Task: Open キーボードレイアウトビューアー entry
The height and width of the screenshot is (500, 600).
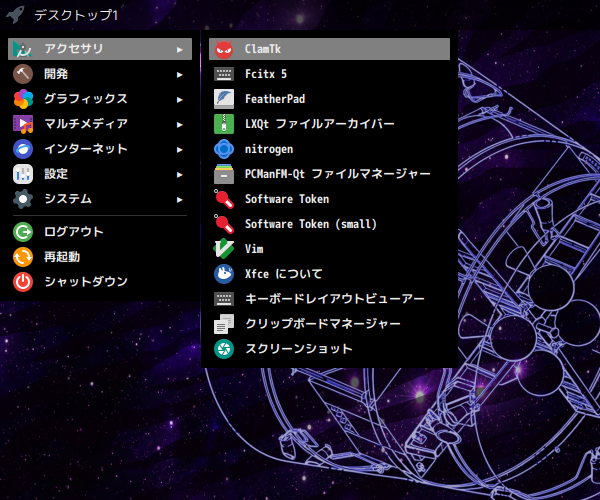Action: [x=329, y=299]
